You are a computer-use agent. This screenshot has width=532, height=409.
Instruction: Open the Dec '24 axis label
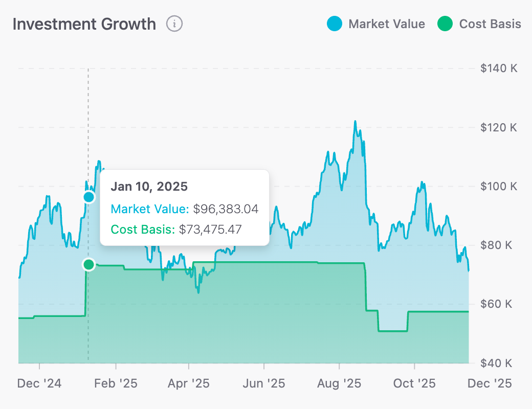[x=40, y=383]
